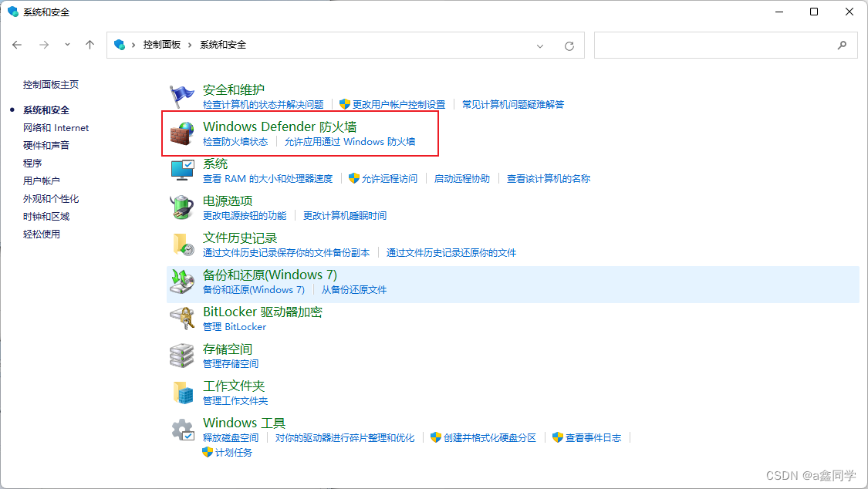The width and height of the screenshot is (868, 489).
Task: Click 查看该计算机的名称 link
Action: click(x=549, y=179)
